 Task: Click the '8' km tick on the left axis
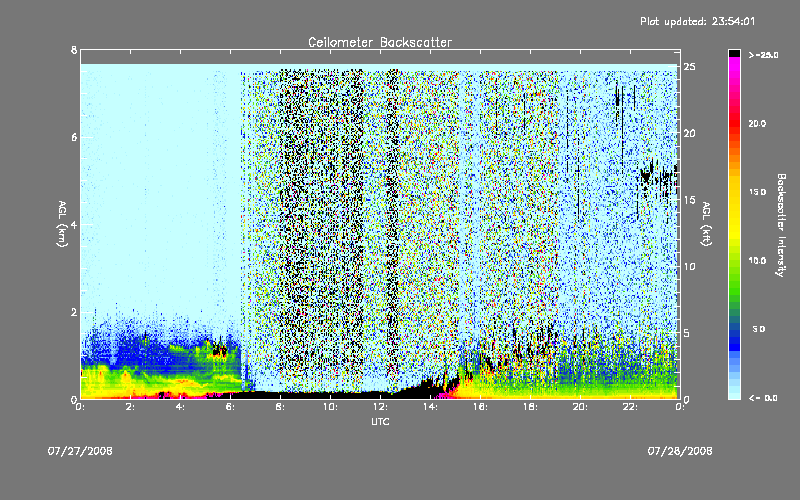pos(74,50)
